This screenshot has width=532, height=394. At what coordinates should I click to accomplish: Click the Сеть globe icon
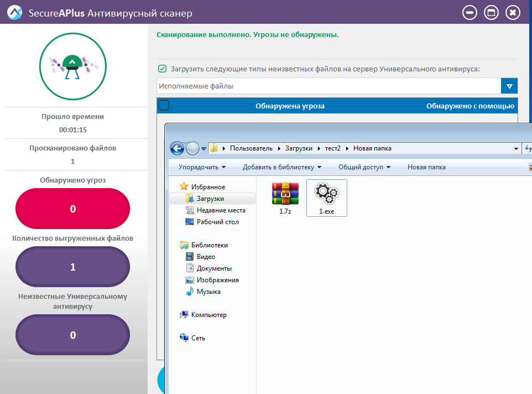(x=184, y=338)
